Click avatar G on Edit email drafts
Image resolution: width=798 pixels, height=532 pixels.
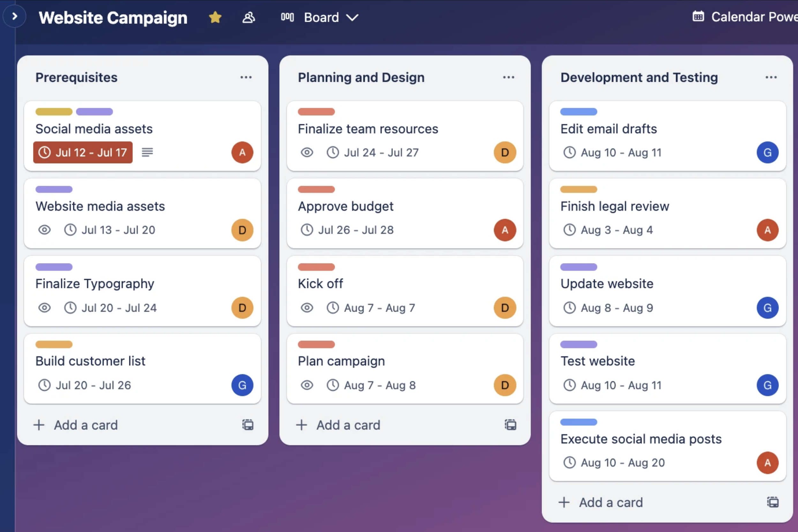click(x=767, y=152)
